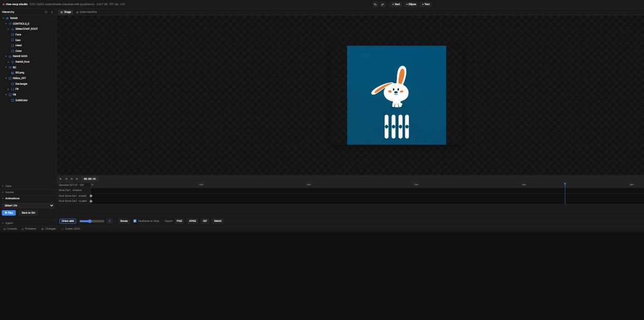Click the redo arrow icon
This screenshot has height=320, width=644.
(382, 4)
